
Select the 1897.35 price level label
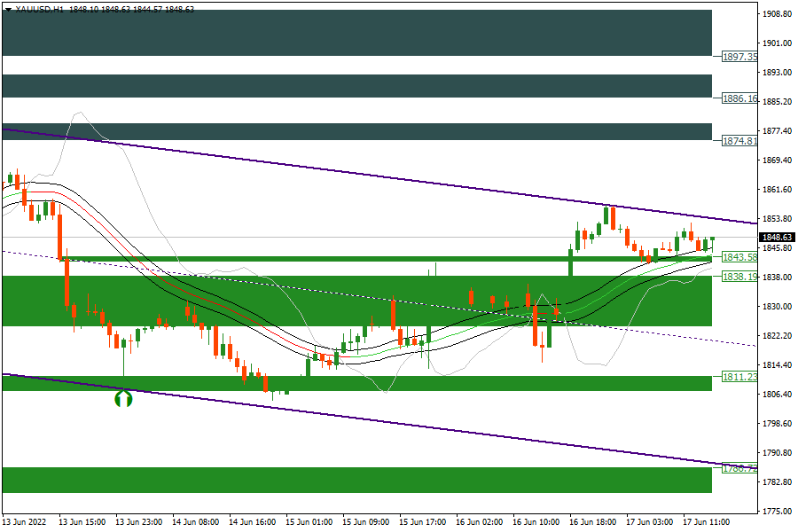point(739,57)
